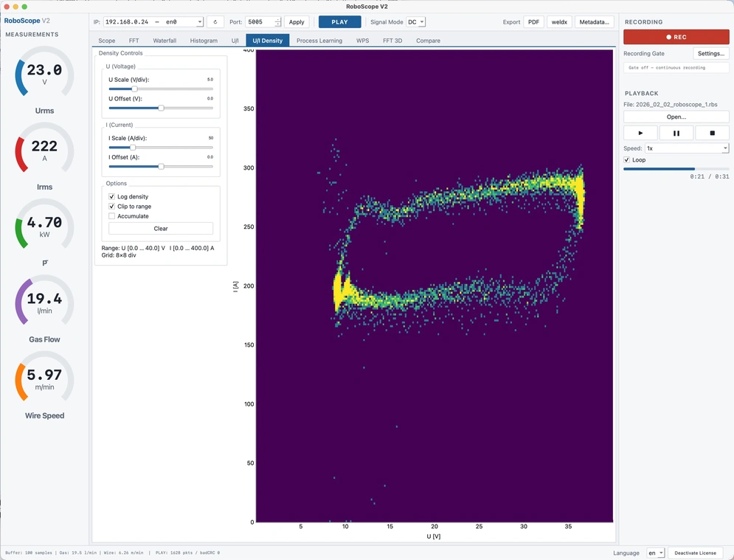Stop playback with the square stop icon
This screenshot has width=734, height=560.
coord(712,133)
